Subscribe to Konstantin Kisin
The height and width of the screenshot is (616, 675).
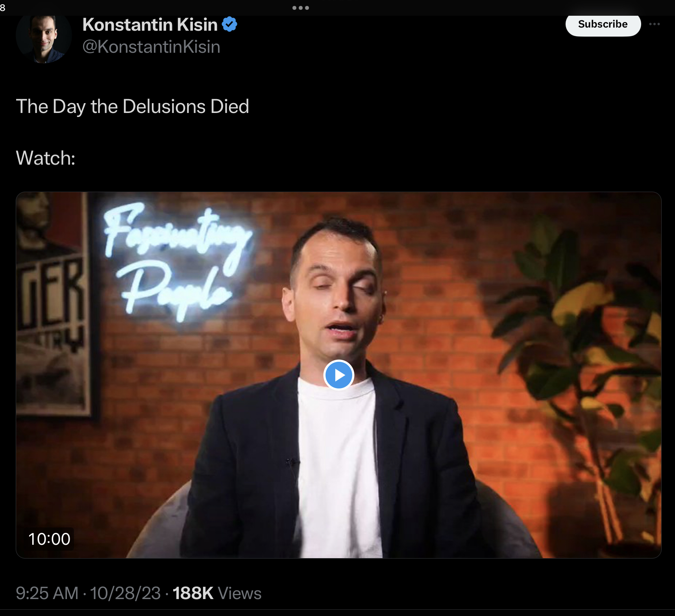[x=603, y=24]
